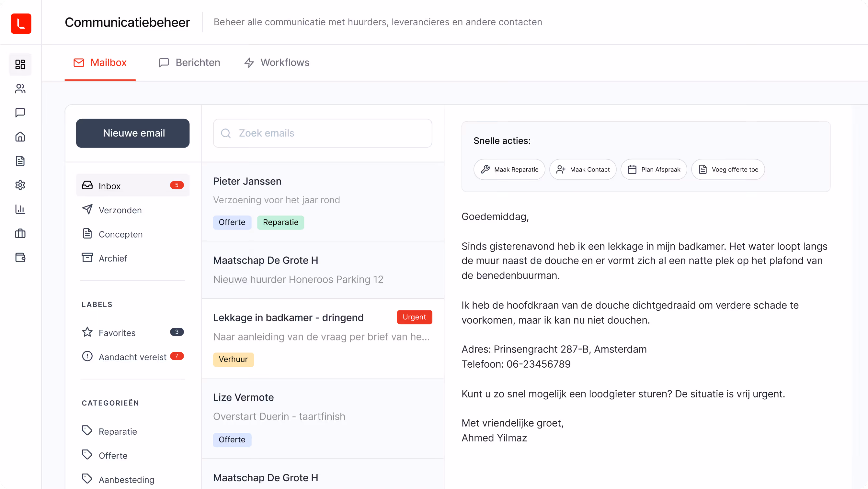Open the Lize Vermote email
The image size is (868, 489).
323,418
